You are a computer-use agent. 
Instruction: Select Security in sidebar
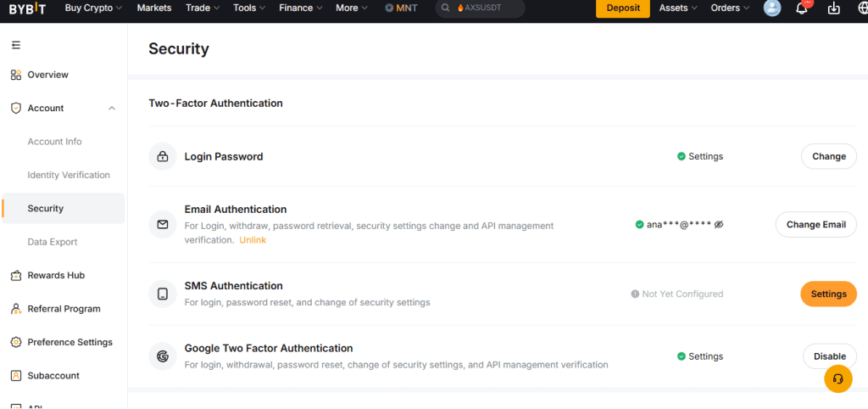[63, 209]
